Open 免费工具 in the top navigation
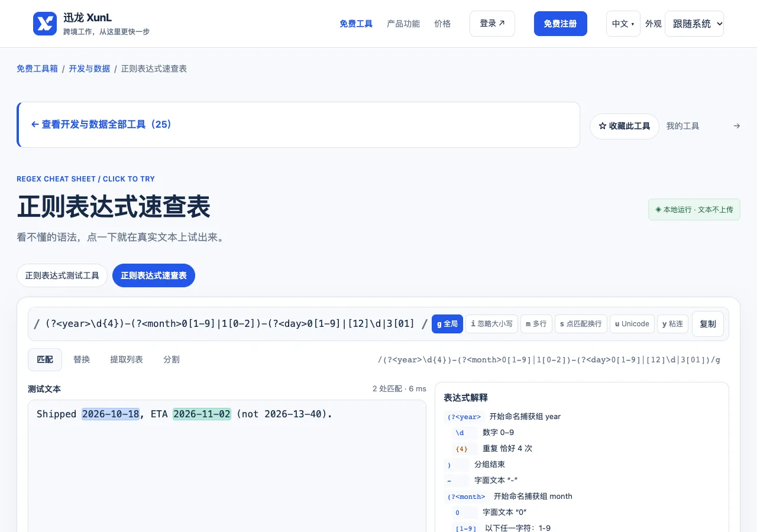The height and width of the screenshot is (532, 757). click(x=356, y=24)
